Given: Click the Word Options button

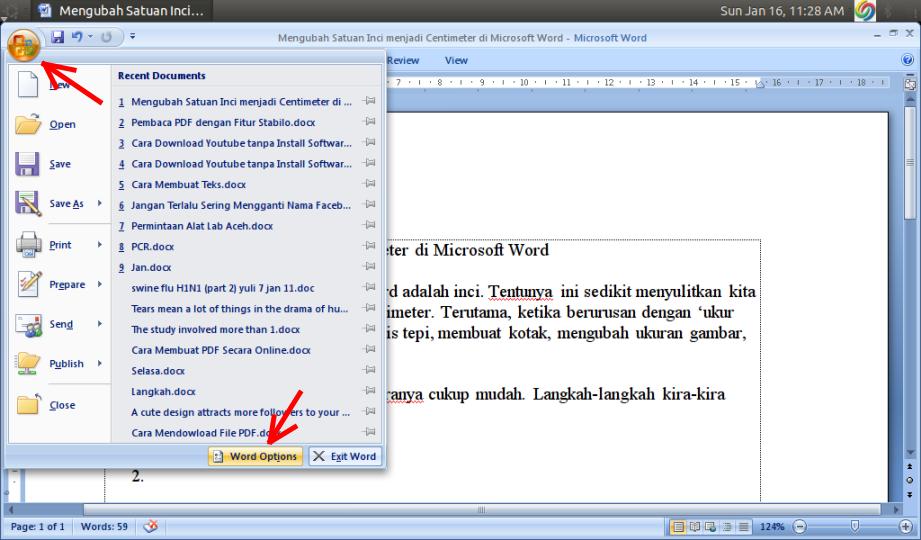Looking at the screenshot, I should 256,456.
